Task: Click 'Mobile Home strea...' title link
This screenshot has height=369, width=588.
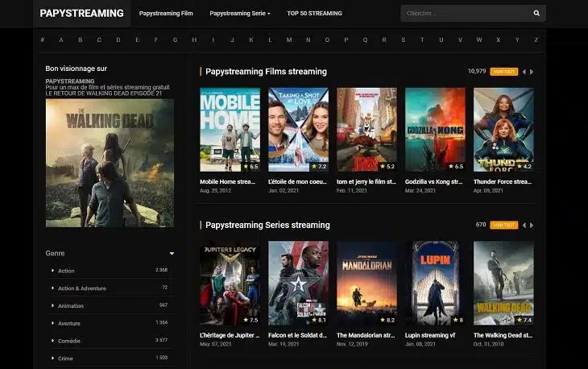Action: [227, 182]
